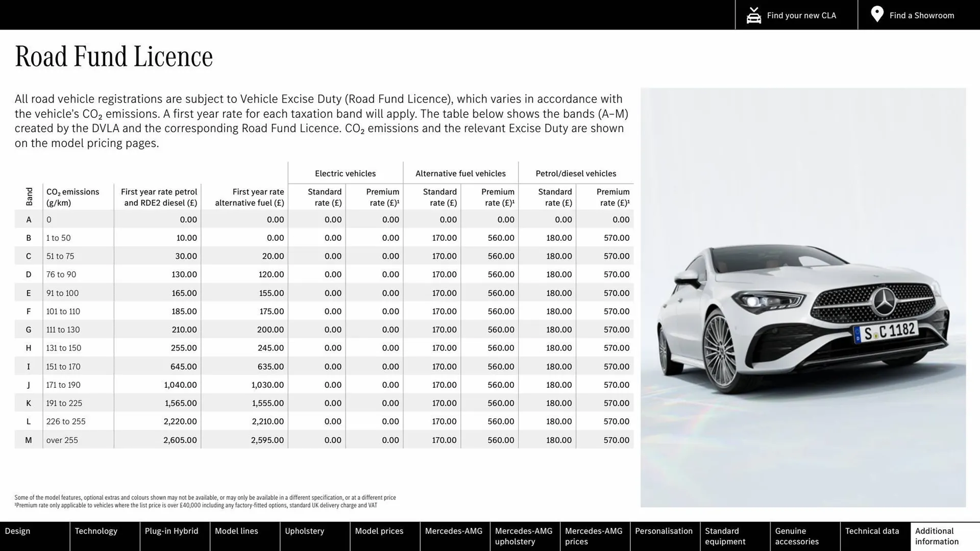Click the location pin icon for showrooms
This screenshot has height=551, width=980.
point(876,14)
